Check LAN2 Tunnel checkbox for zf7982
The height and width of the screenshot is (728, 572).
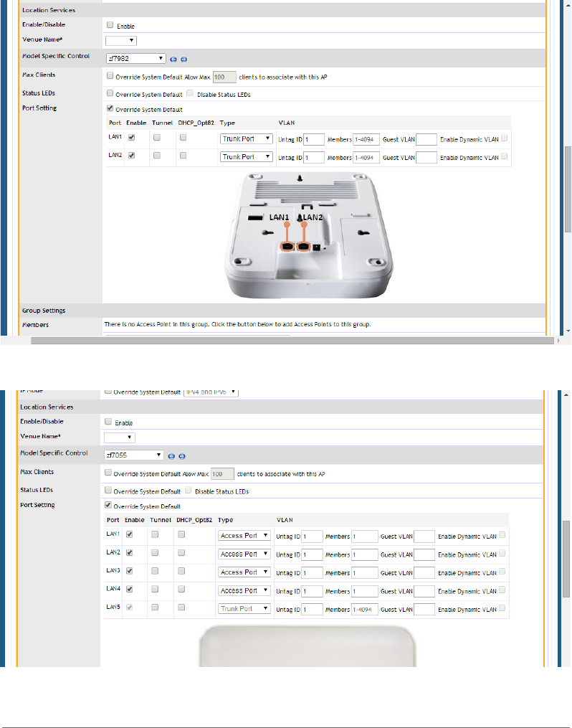157,156
